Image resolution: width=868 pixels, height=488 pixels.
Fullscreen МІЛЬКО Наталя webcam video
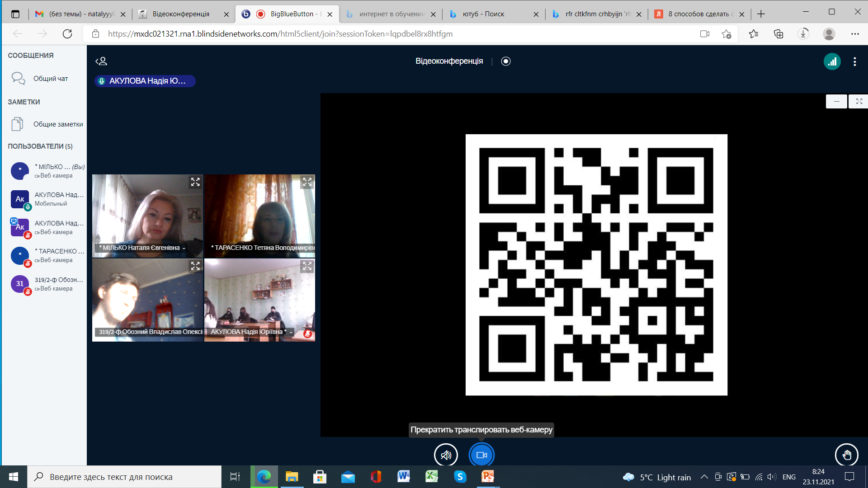[195, 182]
